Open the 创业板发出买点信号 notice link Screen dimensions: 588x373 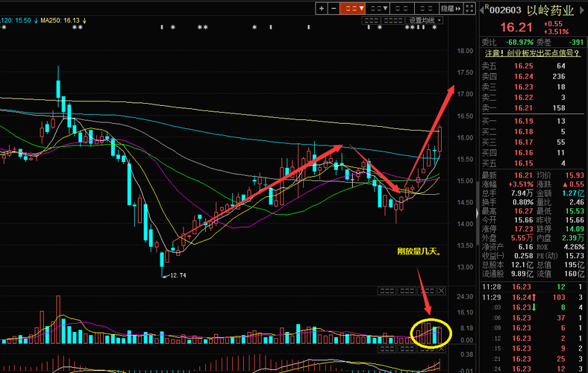tap(533, 53)
